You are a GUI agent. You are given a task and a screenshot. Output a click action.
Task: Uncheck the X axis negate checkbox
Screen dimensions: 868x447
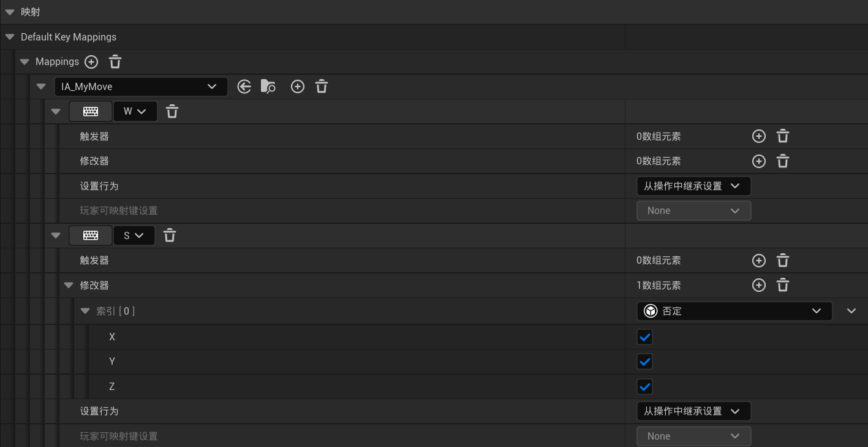pos(644,337)
